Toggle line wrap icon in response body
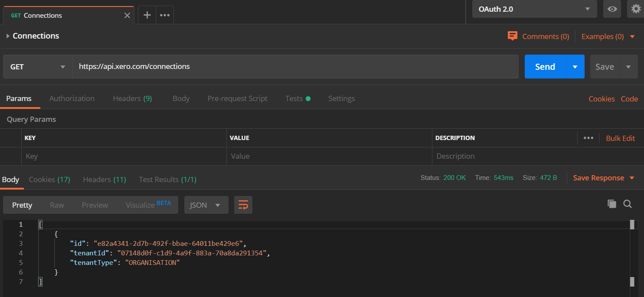The image size is (644, 297). point(243,205)
